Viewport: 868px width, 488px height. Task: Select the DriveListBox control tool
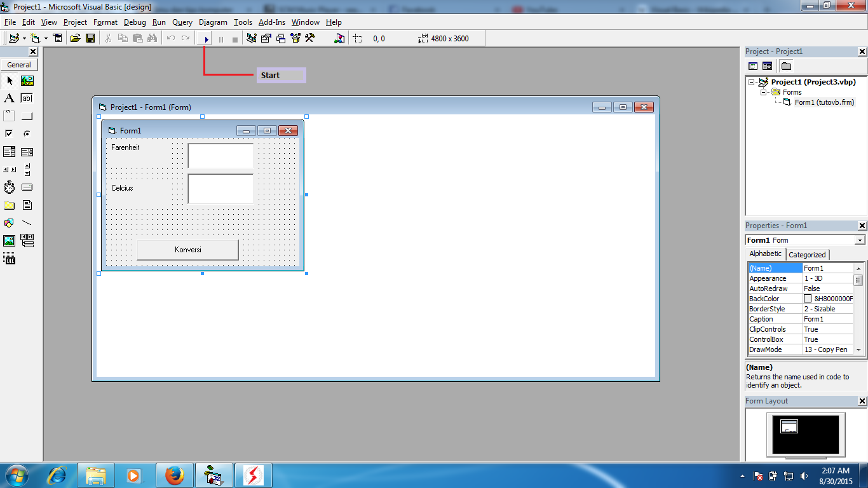[27, 187]
